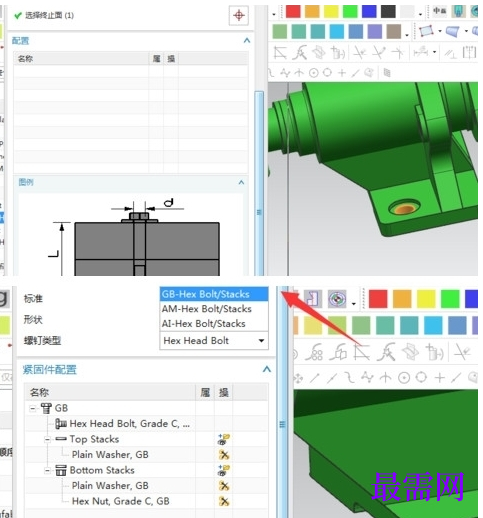Click the curve pattern icon with four circles
Screen dimensions: 483x518
(x=315, y=352)
